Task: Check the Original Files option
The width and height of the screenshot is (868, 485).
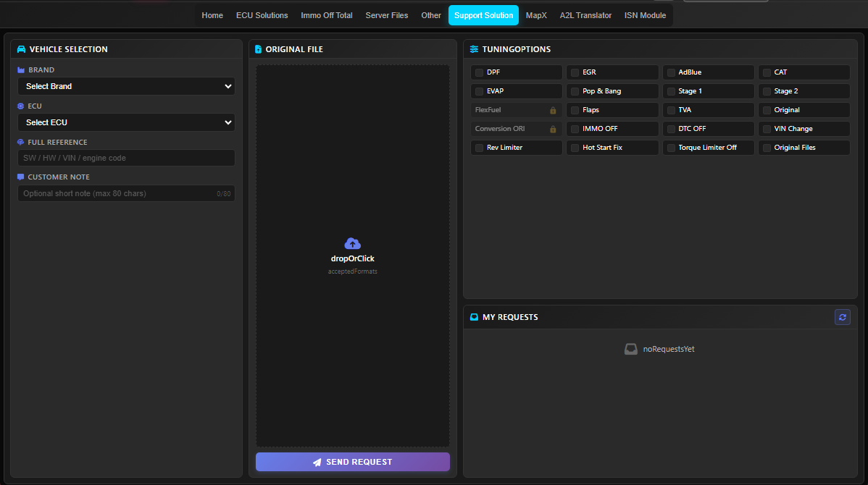Action: click(x=767, y=148)
